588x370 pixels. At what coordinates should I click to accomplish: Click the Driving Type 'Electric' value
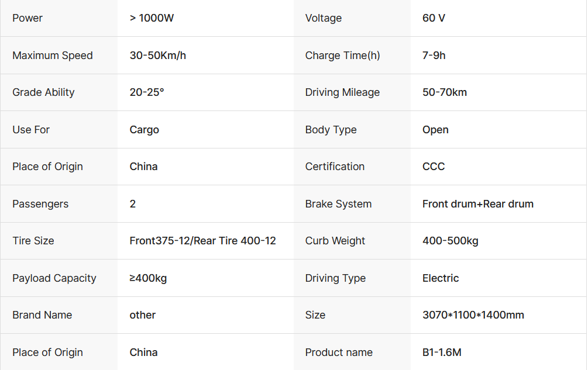[441, 278]
